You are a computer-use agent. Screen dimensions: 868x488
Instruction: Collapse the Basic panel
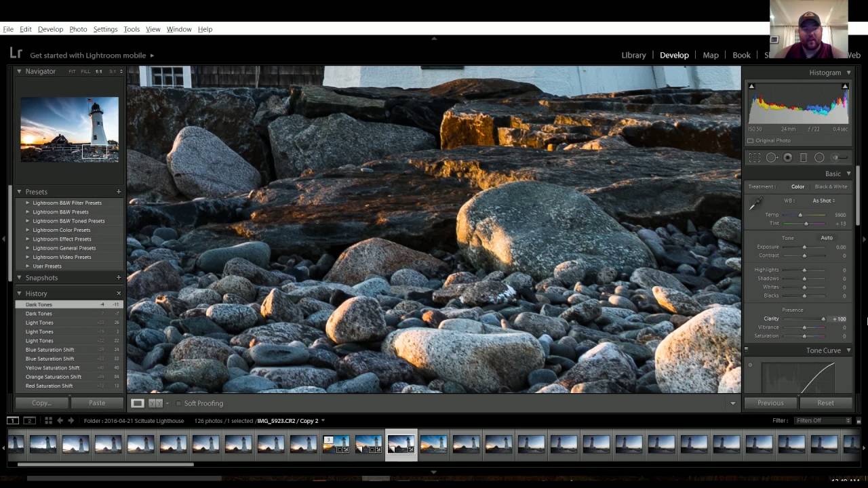point(848,174)
